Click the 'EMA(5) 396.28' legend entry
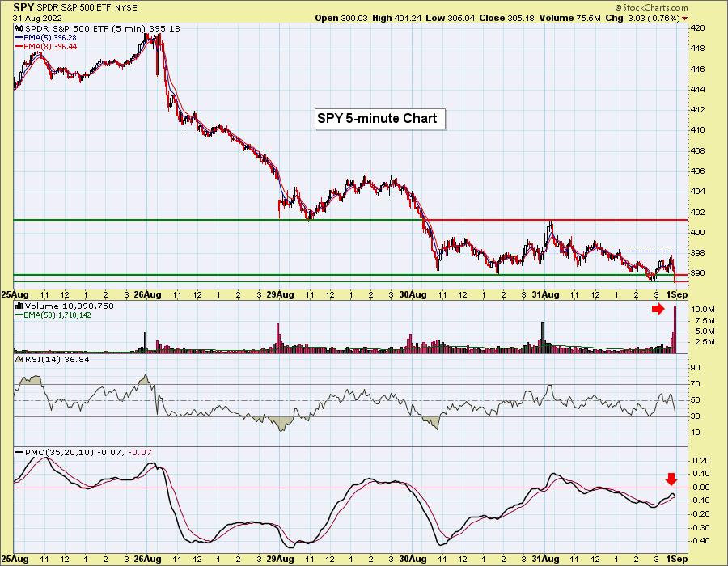 point(49,37)
